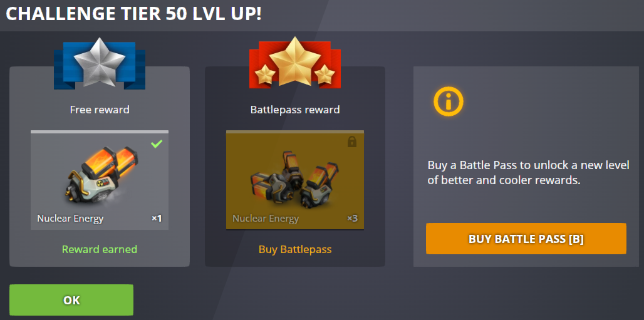
Task: Click the Challenge Tier 50 LVL UP title
Action: click(133, 14)
